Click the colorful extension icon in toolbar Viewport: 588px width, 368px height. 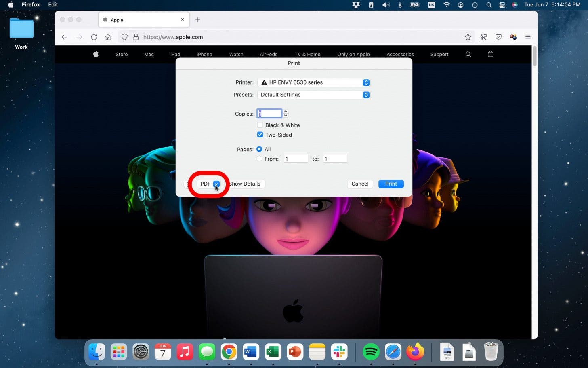click(x=513, y=37)
